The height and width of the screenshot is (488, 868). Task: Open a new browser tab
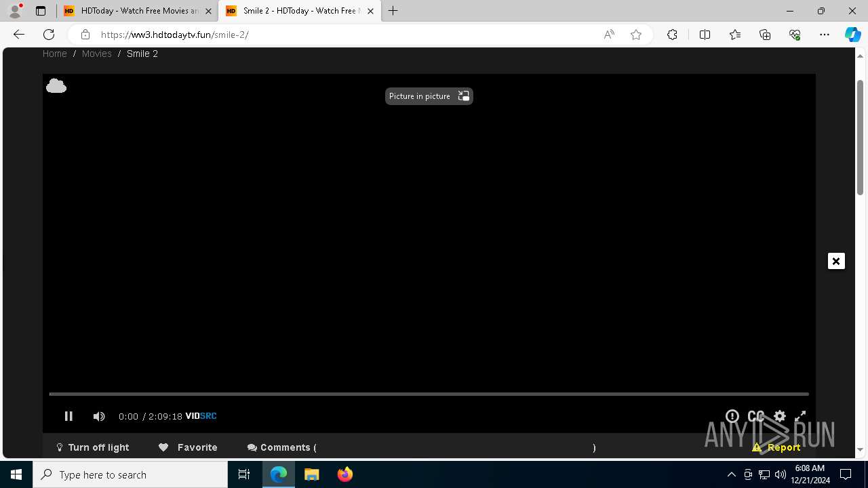pos(393,11)
